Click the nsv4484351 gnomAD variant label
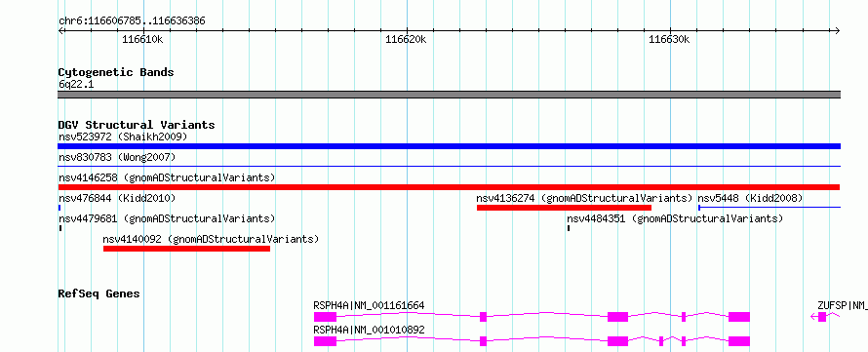Viewport: 868px width, 352px height. tap(675, 218)
